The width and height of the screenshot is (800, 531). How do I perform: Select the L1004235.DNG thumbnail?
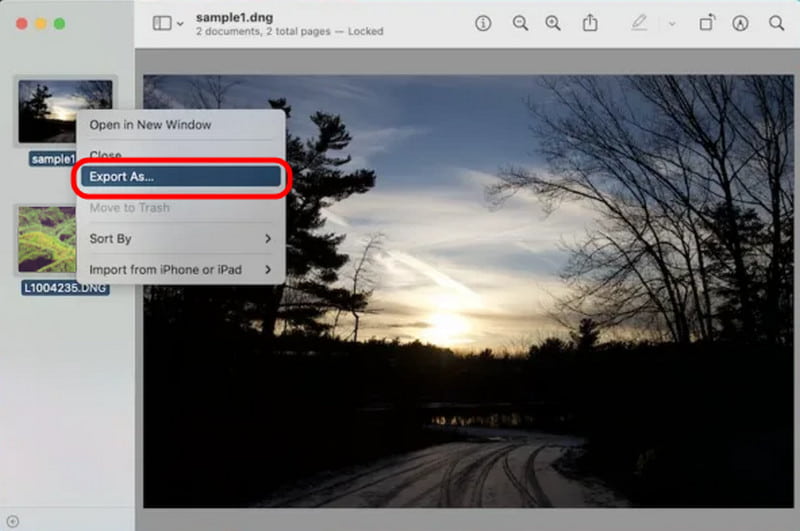coord(47,240)
